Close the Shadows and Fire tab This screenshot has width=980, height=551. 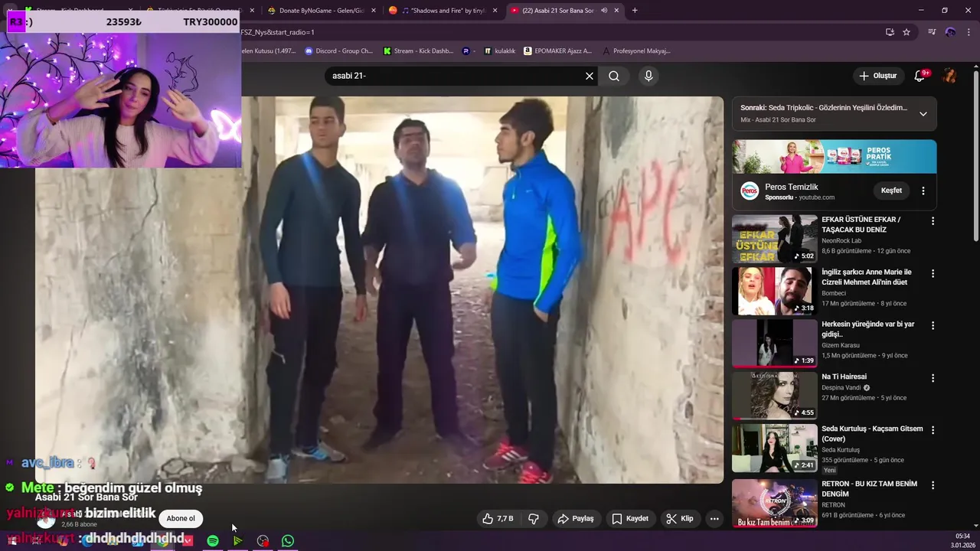tap(495, 11)
